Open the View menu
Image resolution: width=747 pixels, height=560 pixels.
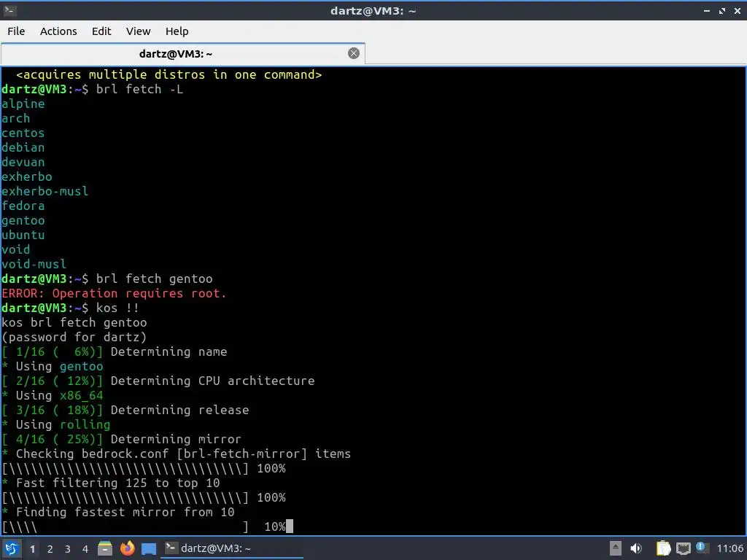pyautogui.click(x=138, y=31)
